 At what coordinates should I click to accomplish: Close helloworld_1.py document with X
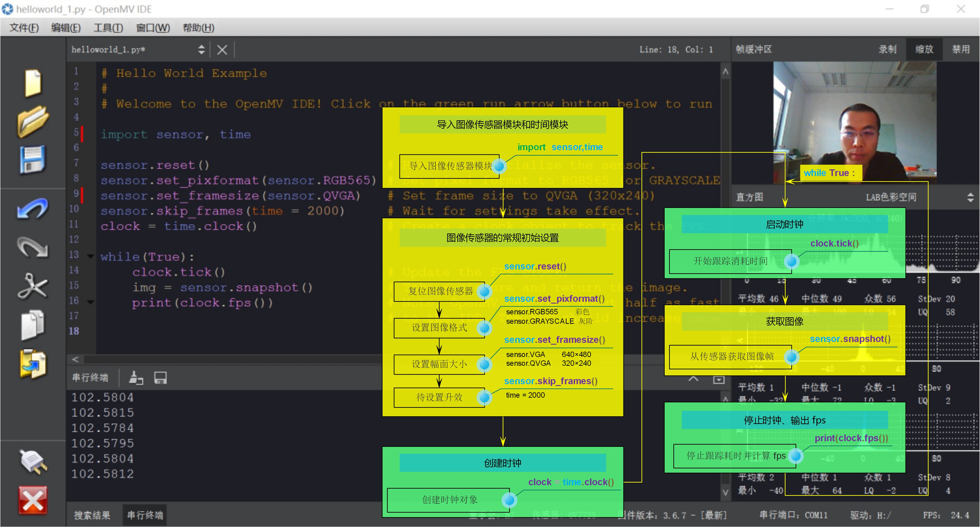(x=222, y=50)
